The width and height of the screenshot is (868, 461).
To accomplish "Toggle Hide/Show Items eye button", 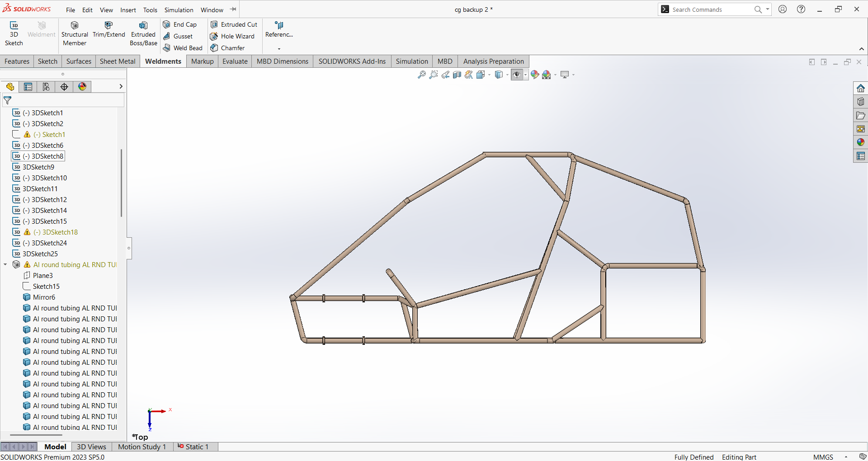I will [x=517, y=75].
